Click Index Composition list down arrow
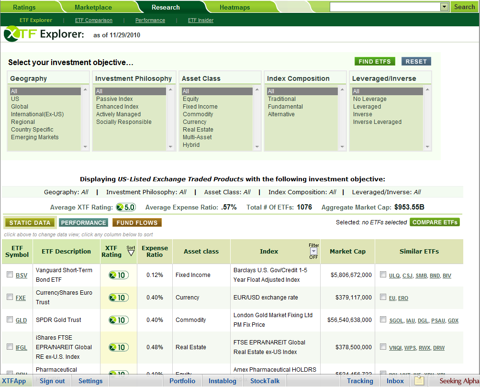The image size is (480, 387). [342, 146]
